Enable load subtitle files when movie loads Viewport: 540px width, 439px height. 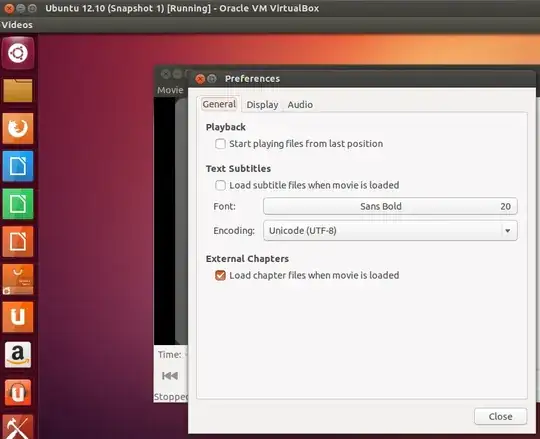coord(220,185)
